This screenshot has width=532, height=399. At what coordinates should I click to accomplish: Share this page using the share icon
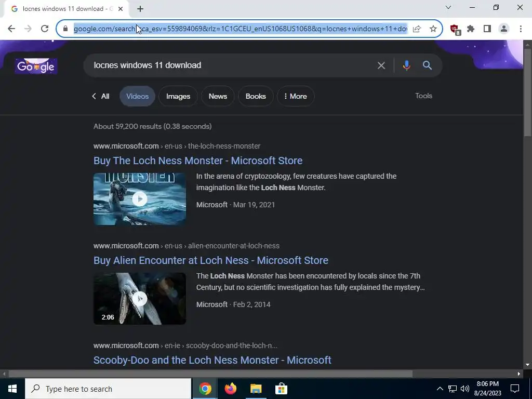(417, 29)
